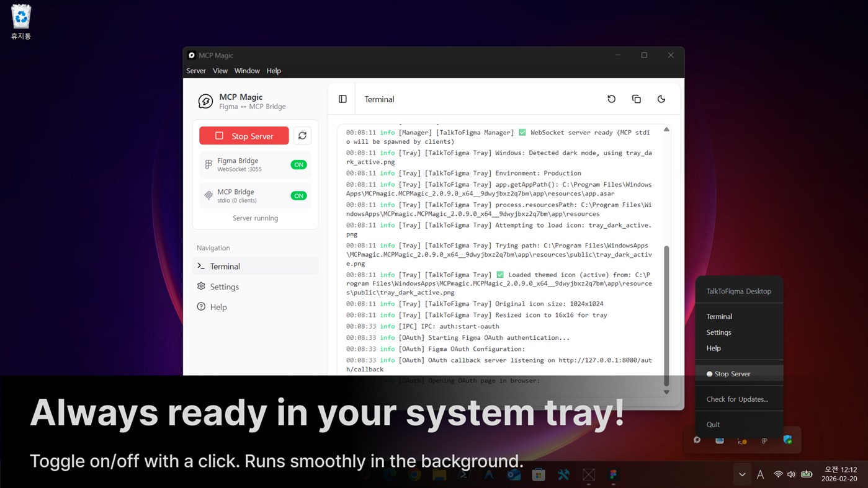
Task: Click the MCP Magic logo icon
Action: coord(205,101)
